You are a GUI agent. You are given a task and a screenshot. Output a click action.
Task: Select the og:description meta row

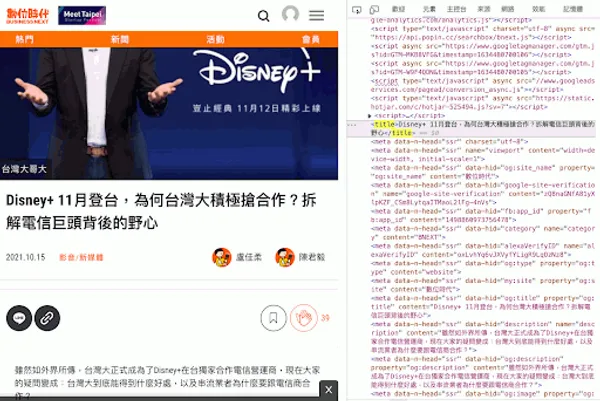click(x=483, y=372)
